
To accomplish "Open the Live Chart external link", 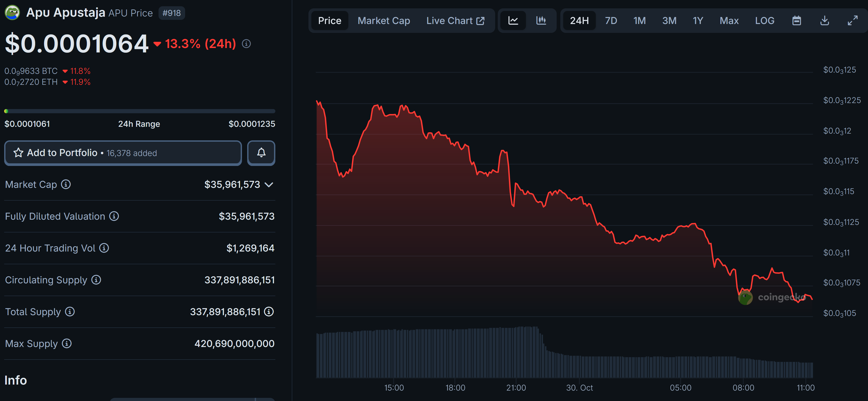I will coord(455,21).
